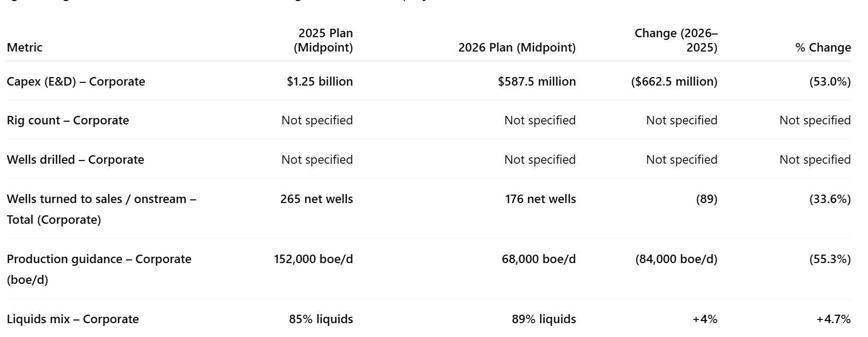Click the Metric column header
The height and width of the screenshot is (337, 868).
24,47
